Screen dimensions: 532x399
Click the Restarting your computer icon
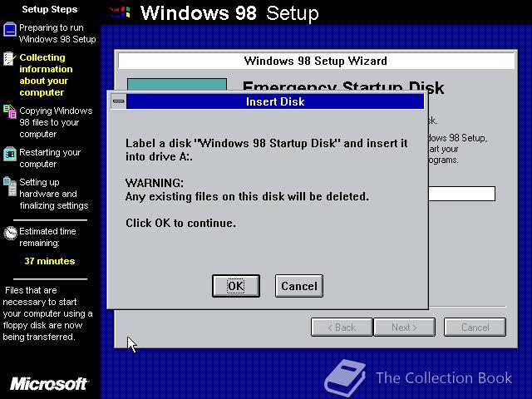(x=10, y=154)
